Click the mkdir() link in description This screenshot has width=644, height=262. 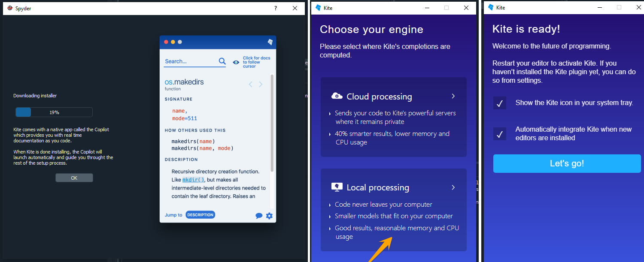pyautogui.click(x=193, y=180)
